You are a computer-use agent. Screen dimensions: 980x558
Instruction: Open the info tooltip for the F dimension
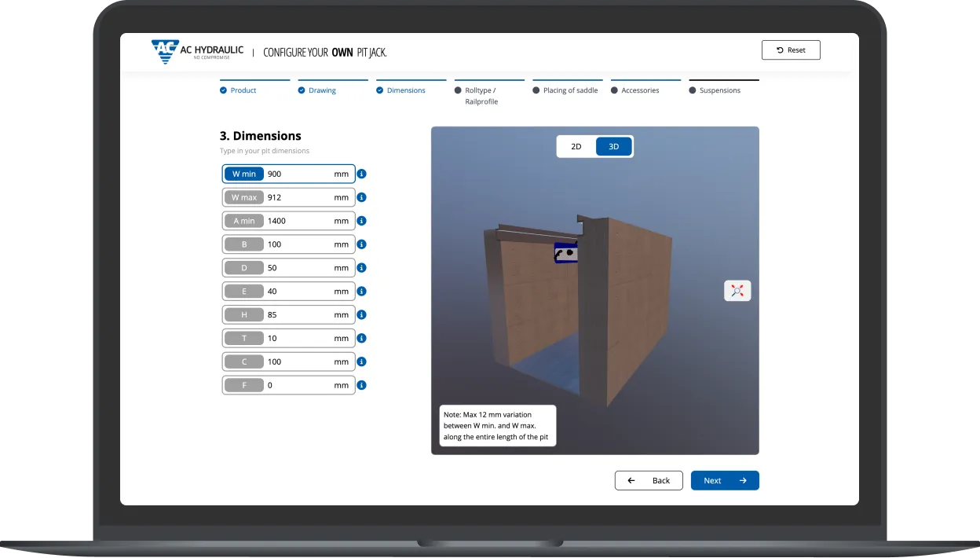point(361,385)
